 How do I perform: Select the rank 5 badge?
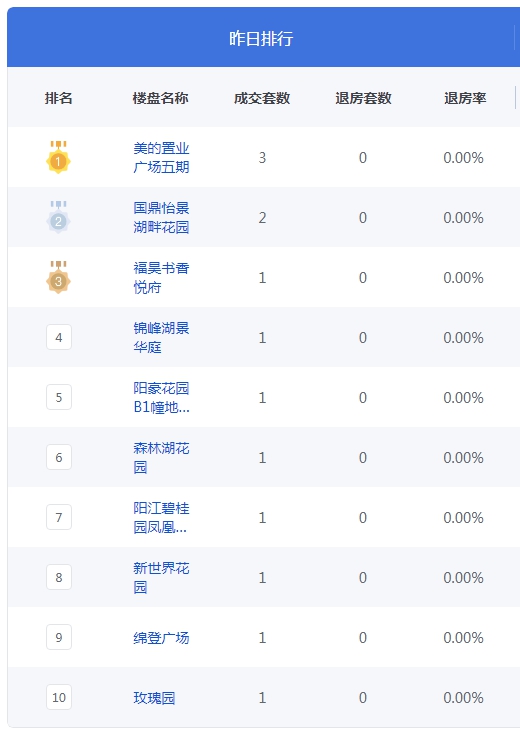click(59, 397)
